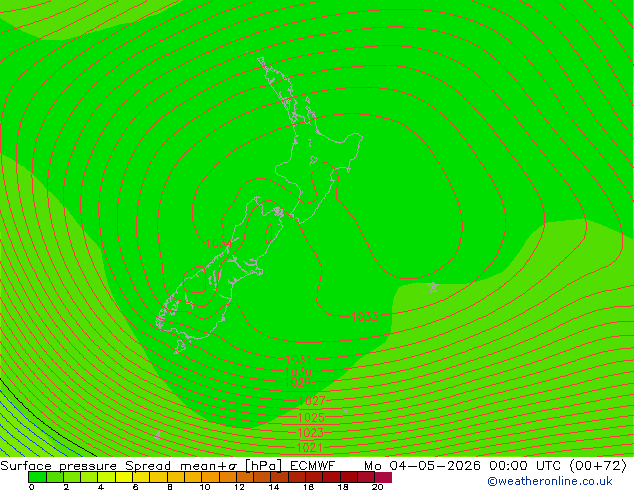Click the Surface pressure Spread title text
Screen dimensions: 634x490
tap(85, 466)
